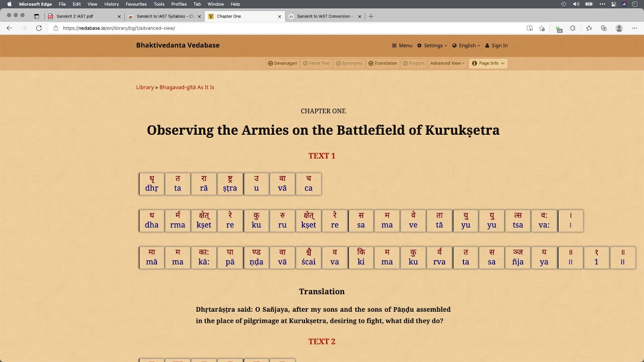
Task: Click the menu bar battery icon
Action: tap(589, 4)
